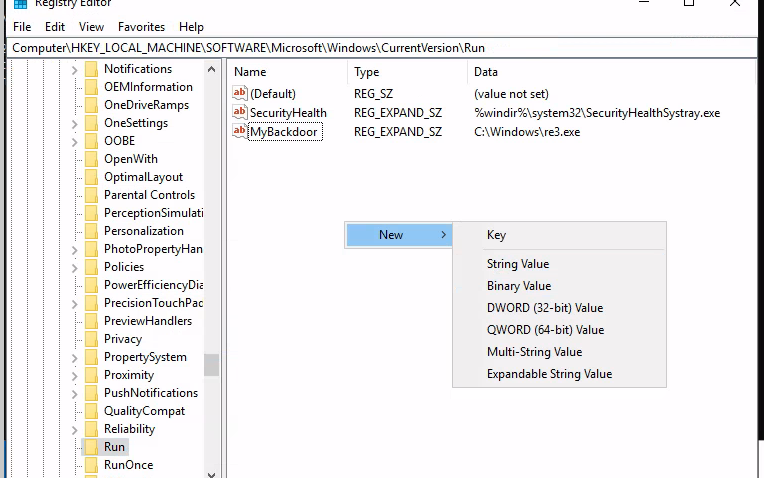Click the OpenWith folder icon

click(x=91, y=159)
